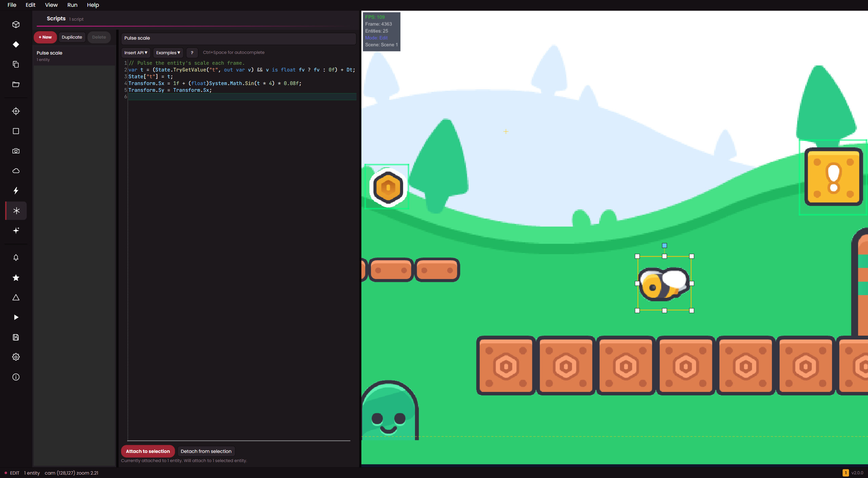Select the Pulse scale script list item
Screen dimensions: 868x478
75,56
